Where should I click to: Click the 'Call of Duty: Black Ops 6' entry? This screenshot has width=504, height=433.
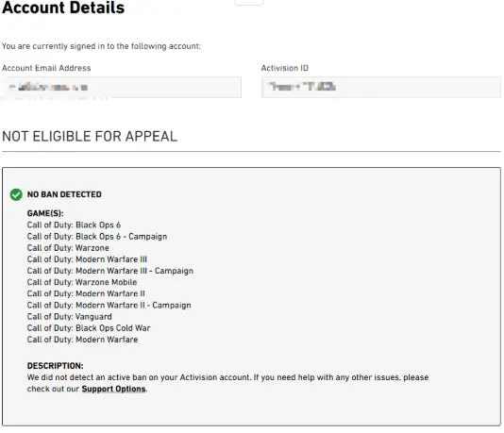coord(74,225)
